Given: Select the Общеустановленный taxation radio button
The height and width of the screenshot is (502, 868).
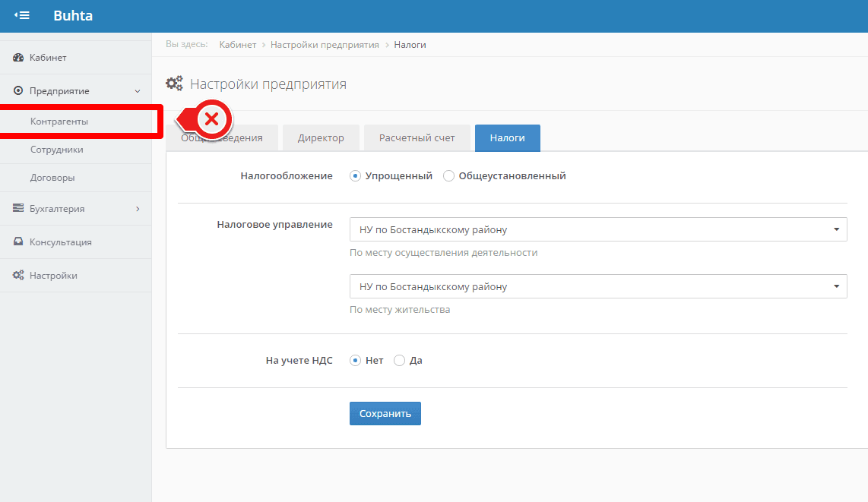Looking at the screenshot, I should tap(449, 175).
